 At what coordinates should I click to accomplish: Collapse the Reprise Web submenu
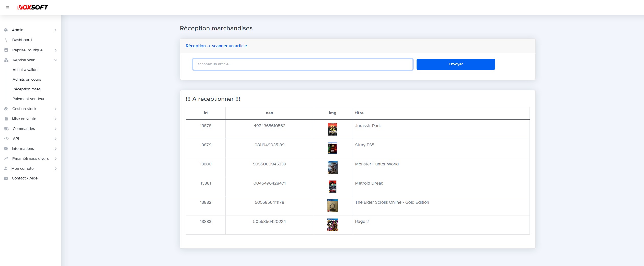(56, 60)
